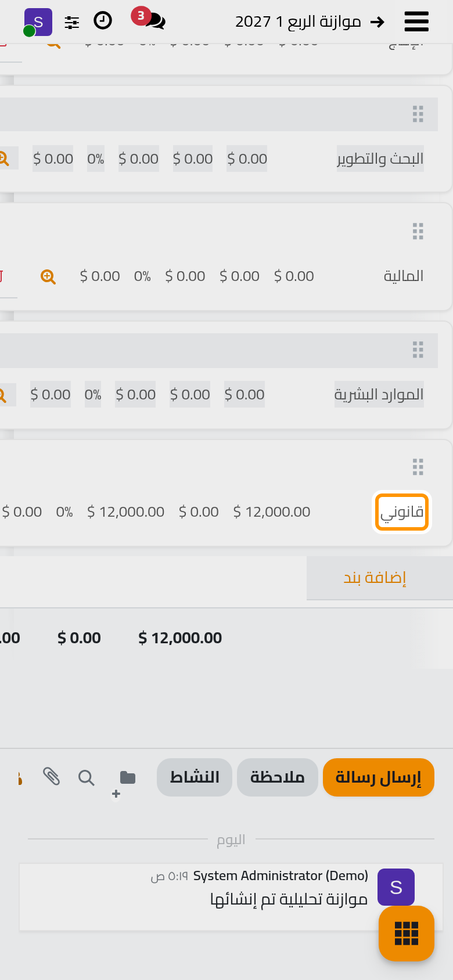Click the search icon in chatter toolbar
This screenshot has height=980, width=453.
pyautogui.click(x=86, y=777)
